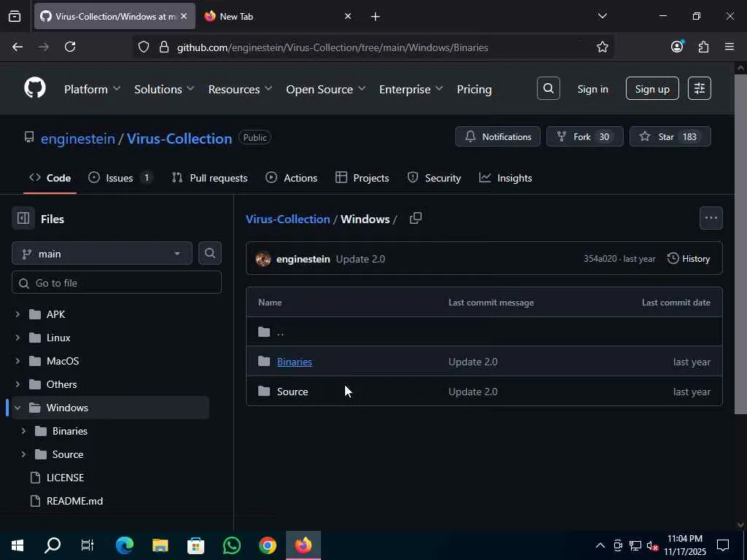Image resolution: width=747 pixels, height=560 pixels.
Task: Expand the Resources navigation dropdown
Action: pyautogui.click(x=240, y=90)
